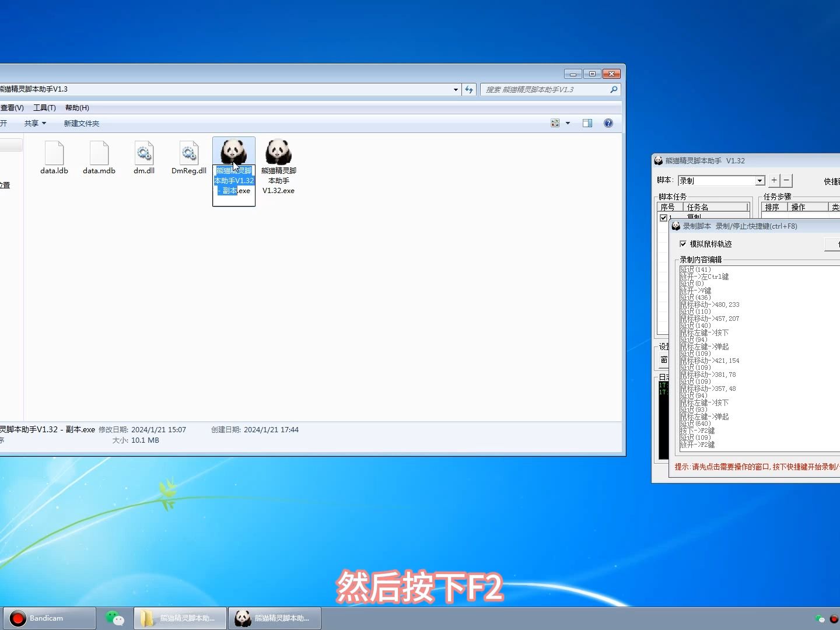Click the panda icon in 熊猫精灵脚本助手 V1.32 title bar

(659, 160)
